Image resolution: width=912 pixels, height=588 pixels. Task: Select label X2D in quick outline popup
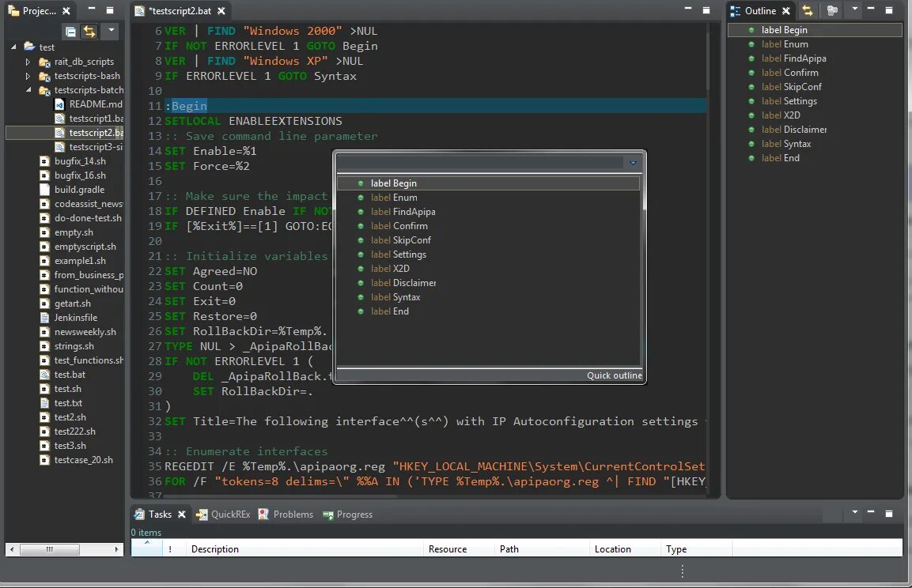point(390,269)
